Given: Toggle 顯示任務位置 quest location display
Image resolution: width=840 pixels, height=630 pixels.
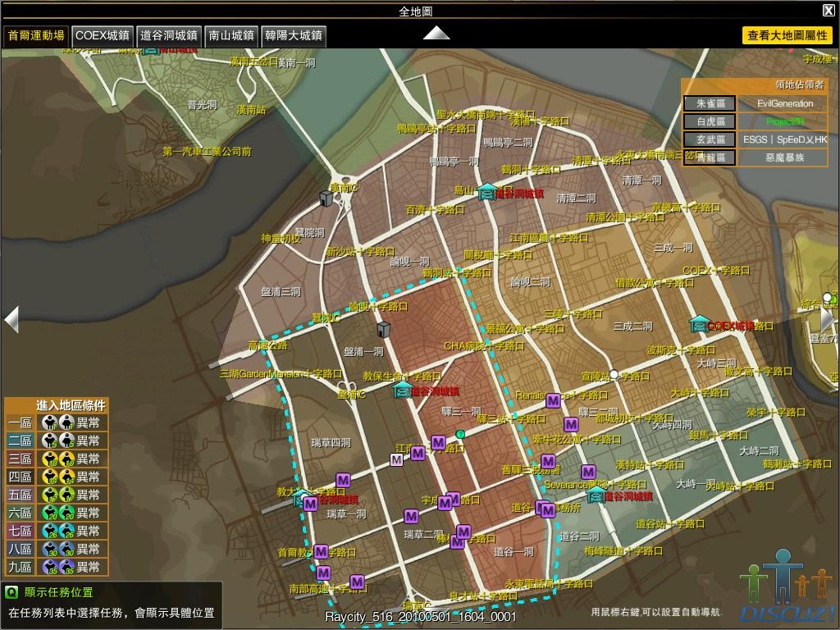Looking at the screenshot, I should click(58, 592).
